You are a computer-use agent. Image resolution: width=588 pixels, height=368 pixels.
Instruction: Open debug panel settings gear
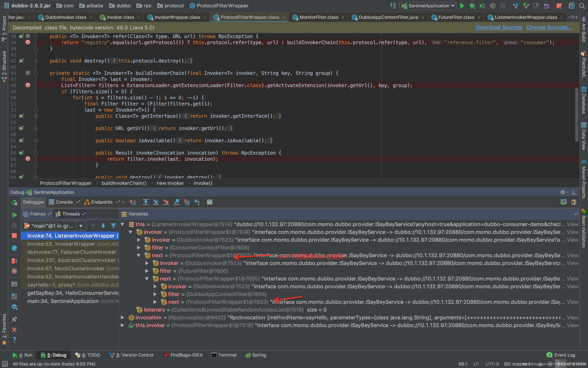(562, 192)
